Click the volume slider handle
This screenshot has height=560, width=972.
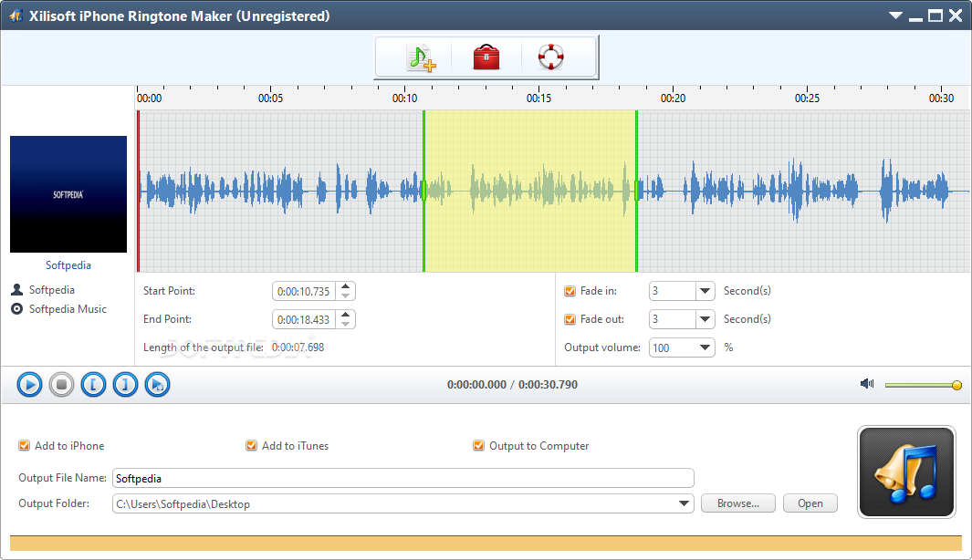tap(956, 385)
